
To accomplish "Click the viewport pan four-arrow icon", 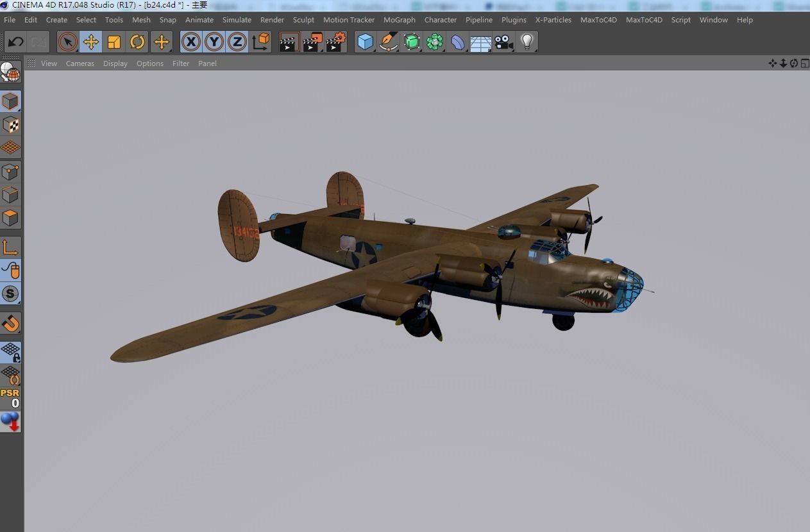I will click(x=773, y=63).
